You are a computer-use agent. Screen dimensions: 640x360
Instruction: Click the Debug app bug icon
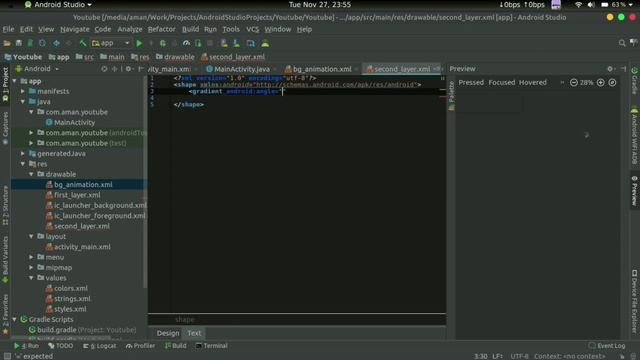coord(163,43)
